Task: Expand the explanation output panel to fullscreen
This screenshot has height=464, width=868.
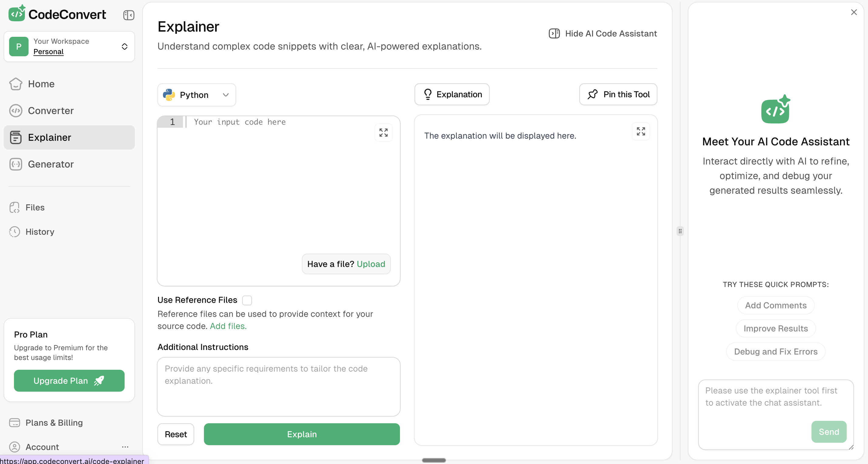Action: click(x=641, y=132)
